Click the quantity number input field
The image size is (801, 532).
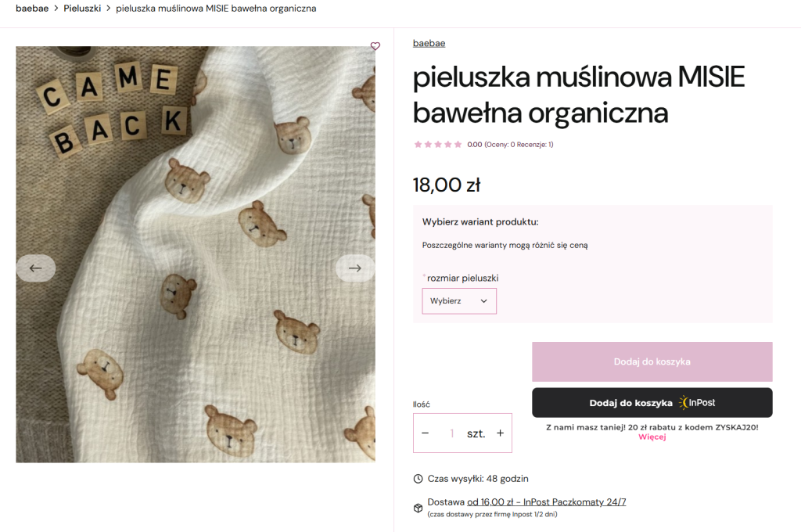[451, 433]
